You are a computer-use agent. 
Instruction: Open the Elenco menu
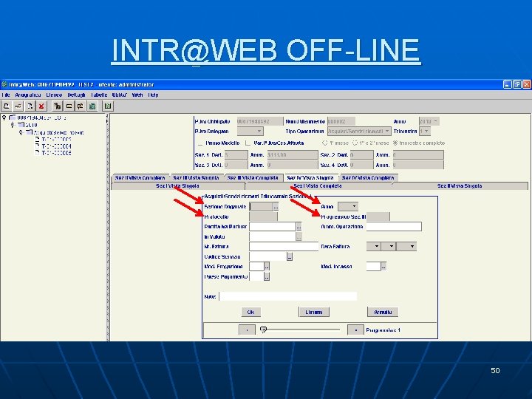pyautogui.click(x=54, y=95)
